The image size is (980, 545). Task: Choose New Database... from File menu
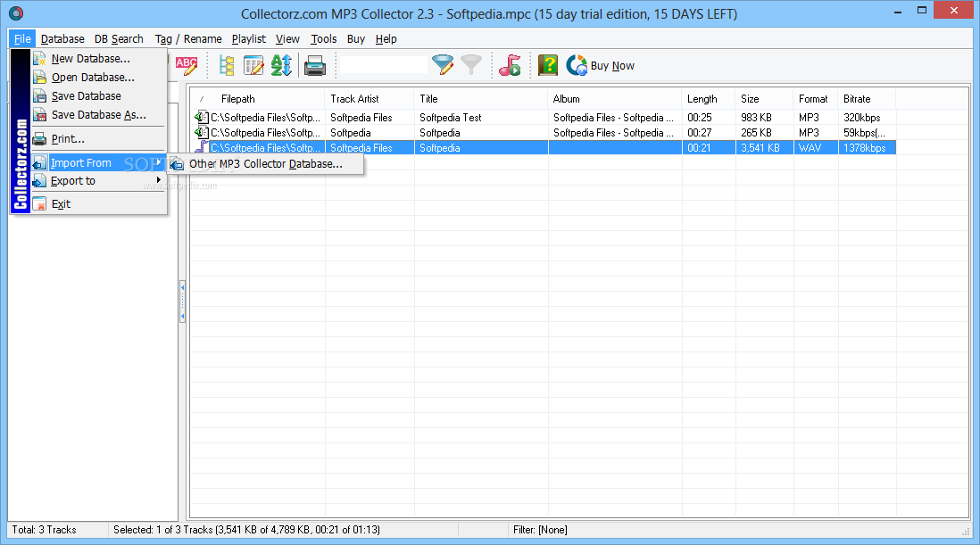[98, 59]
